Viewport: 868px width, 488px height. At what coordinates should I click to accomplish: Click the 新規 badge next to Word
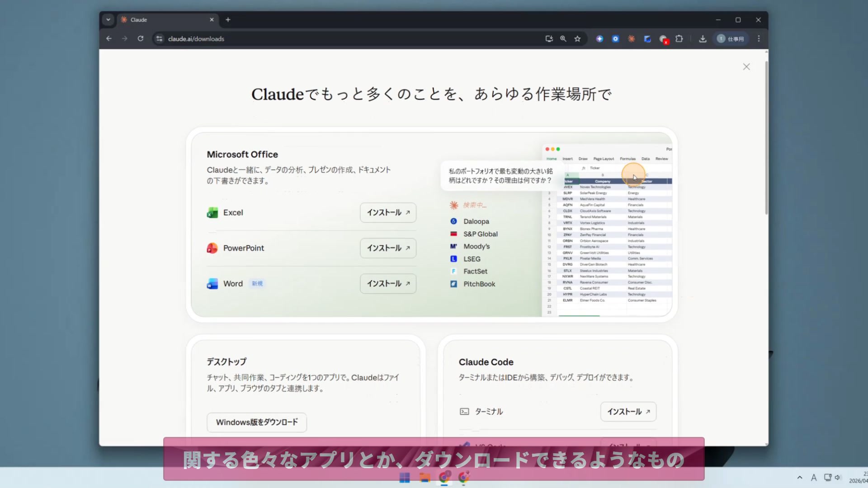click(x=257, y=284)
